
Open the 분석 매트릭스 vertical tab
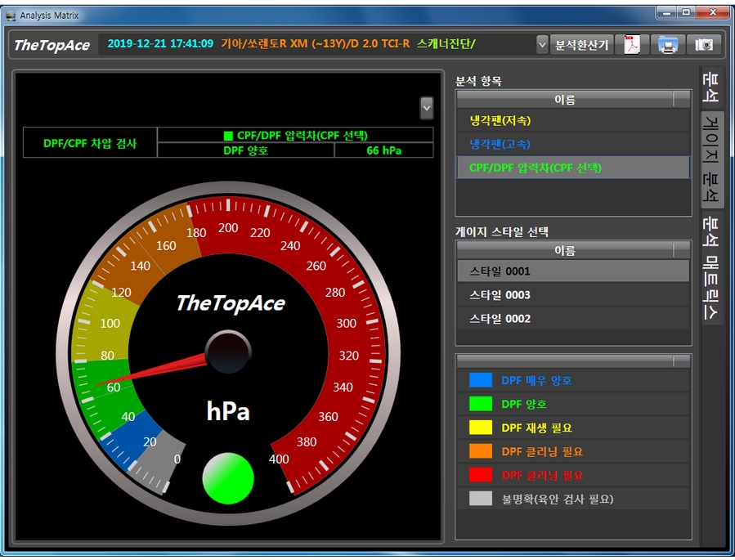712,267
